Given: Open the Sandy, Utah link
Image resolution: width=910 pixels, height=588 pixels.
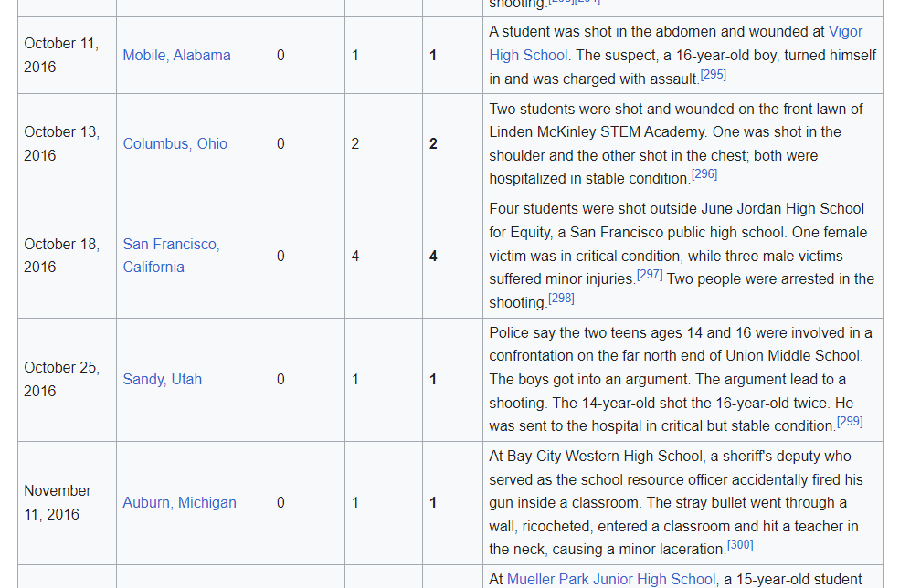Looking at the screenshot, I should 162,379.
